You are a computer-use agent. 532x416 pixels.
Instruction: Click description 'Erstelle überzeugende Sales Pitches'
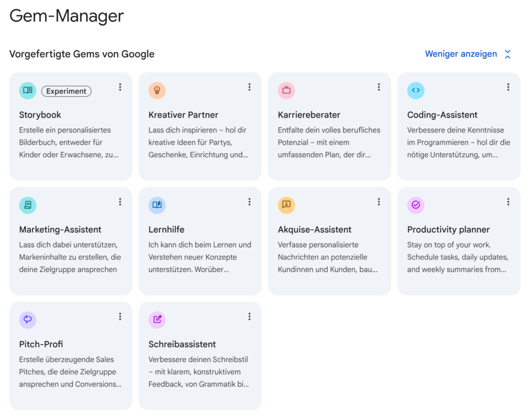(x=70, y=372)
